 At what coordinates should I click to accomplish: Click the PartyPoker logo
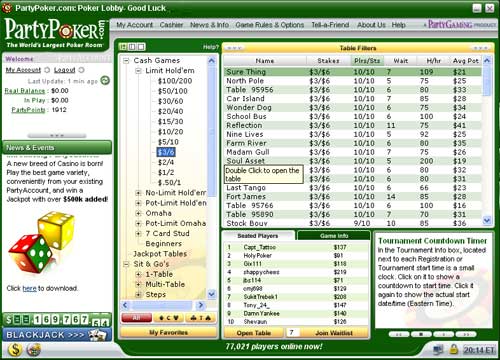[x=55, y=33]
